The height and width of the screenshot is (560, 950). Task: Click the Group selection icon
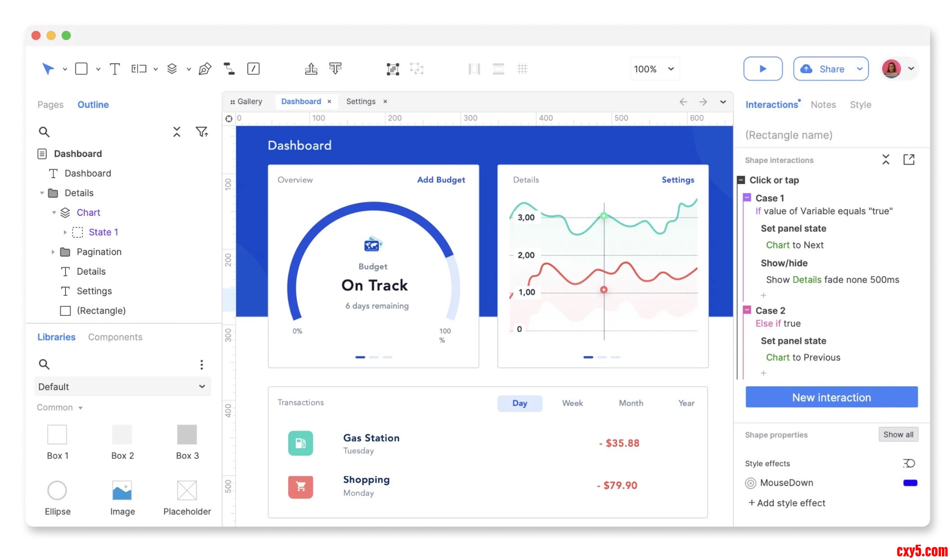(x=393, y=69)
